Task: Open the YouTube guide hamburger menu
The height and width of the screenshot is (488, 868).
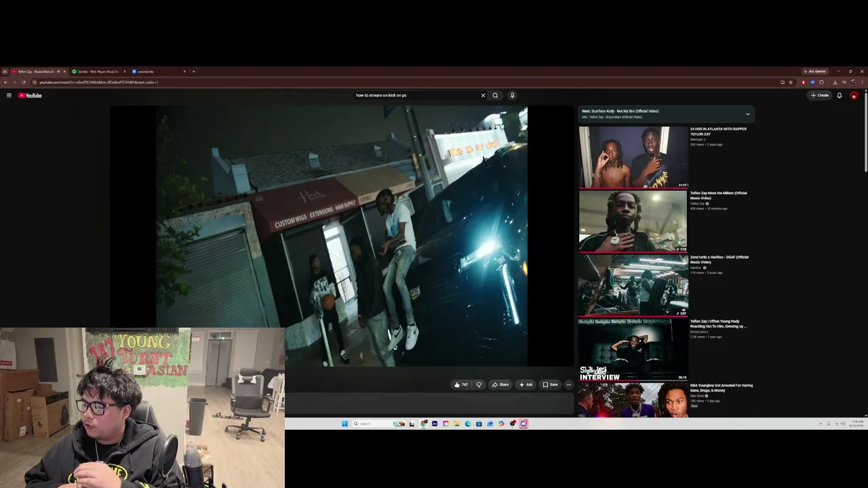Action: [x=9, y=96]
